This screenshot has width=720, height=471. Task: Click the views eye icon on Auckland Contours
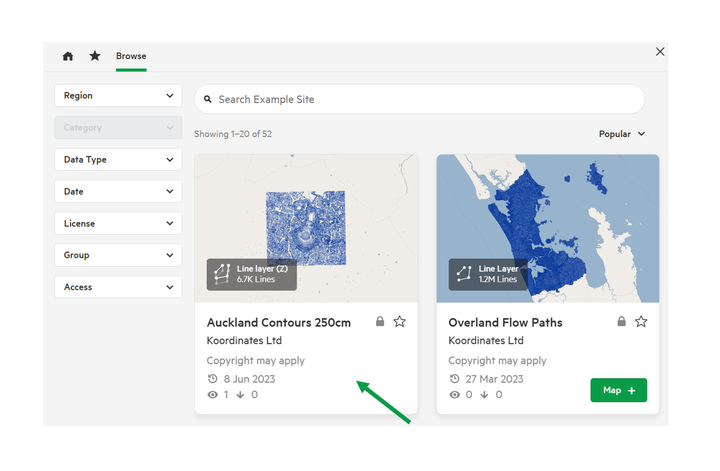[x=213, y=395]
